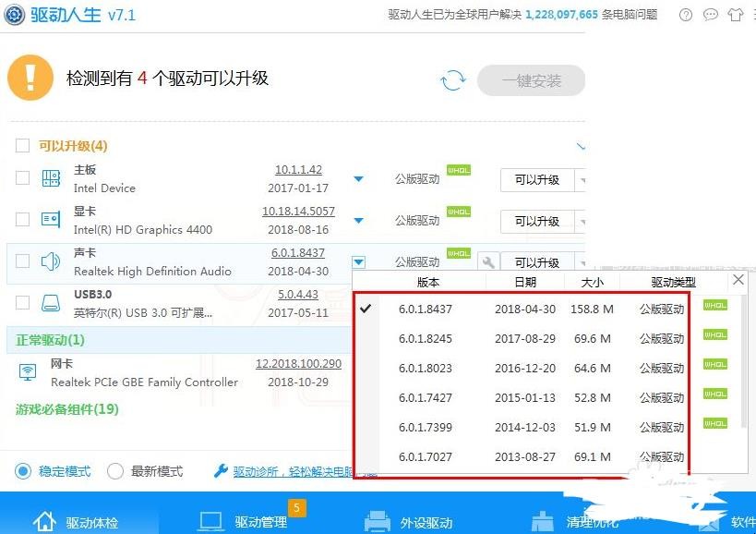Switch to 清理优化 tab
This screenshot has width=756, height=534.
(x=574, y=522)
